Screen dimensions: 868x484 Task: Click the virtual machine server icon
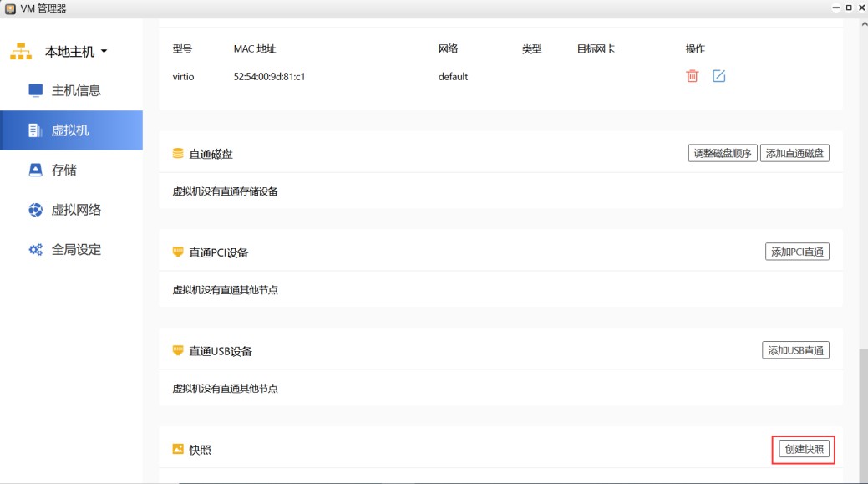tap(35, 130)
